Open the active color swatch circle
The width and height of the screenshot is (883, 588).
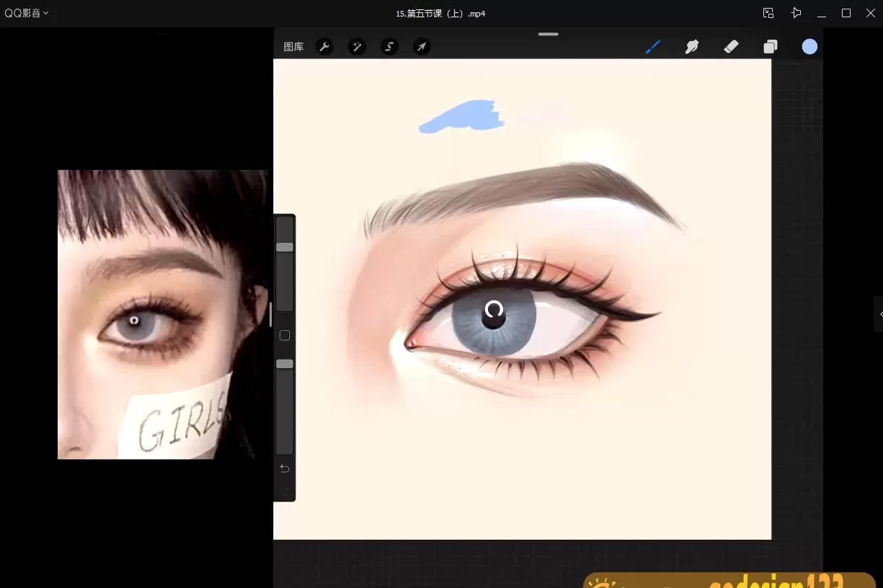(x=809, y=46)
